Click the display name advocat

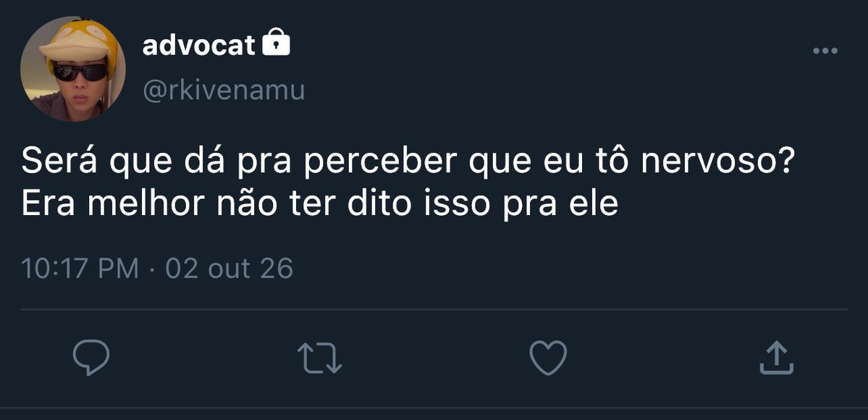(x=199, y=46)
